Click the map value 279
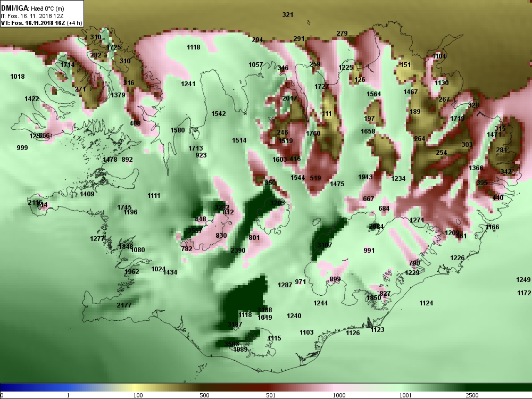Screen dimensions: 532x399 [x=342, y=33]
